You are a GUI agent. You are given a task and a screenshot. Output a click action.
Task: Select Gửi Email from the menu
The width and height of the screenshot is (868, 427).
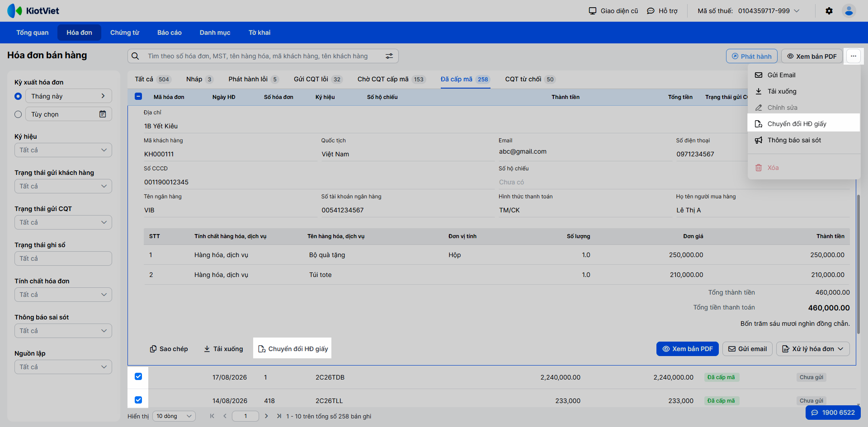(804, 75)
